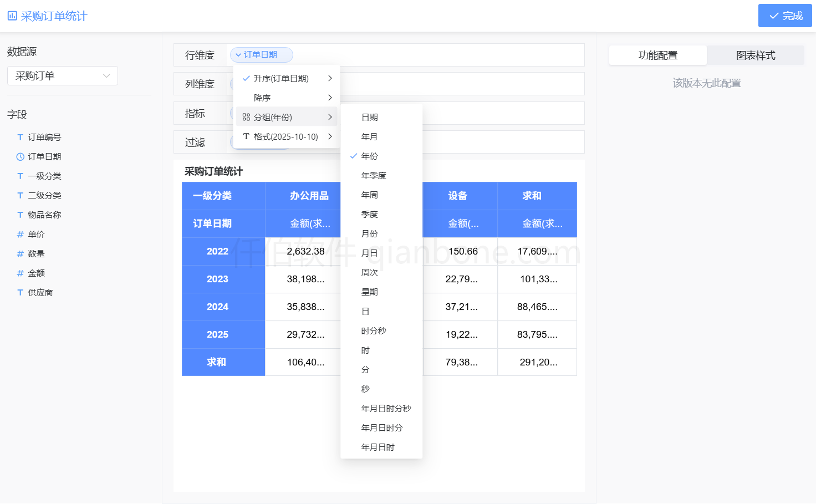The width and height of the screenshot is (816, 504).
Task: Click the chevron on the 订单日期 chip
Action: pos(238,55)
